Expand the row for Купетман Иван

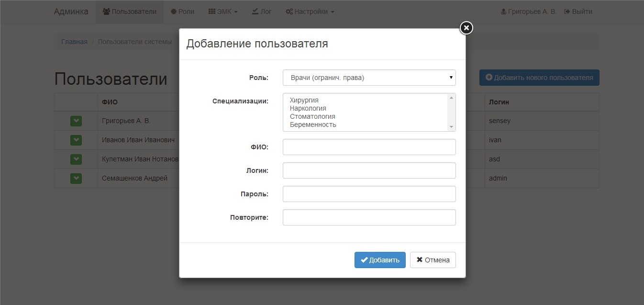pos(76,159)
